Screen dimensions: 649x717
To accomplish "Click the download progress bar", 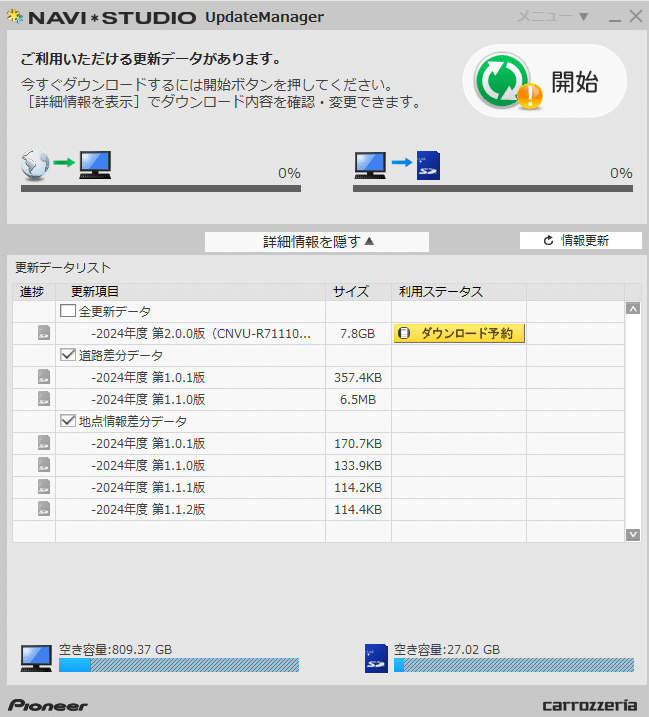I will (x=161, y=188).
